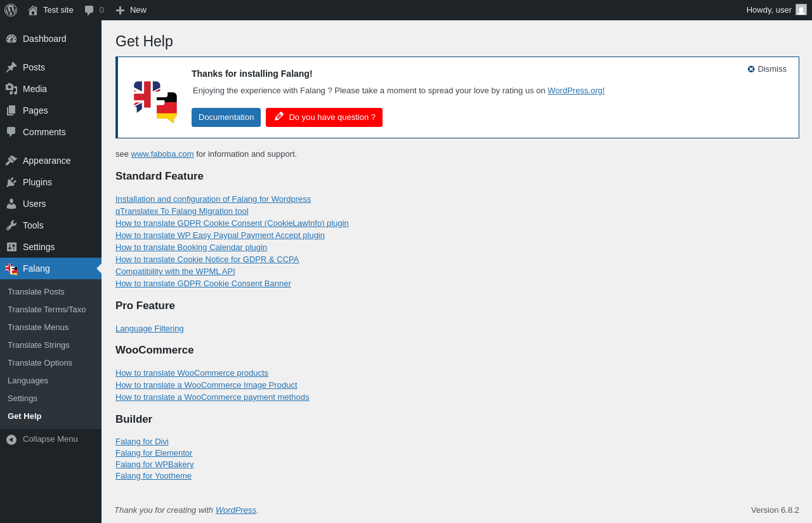This screenshot has width=812, height=523.
Task: Open GDPR Cookie Consent CookieLawInfo plugin link
Action: pos(232,223)
